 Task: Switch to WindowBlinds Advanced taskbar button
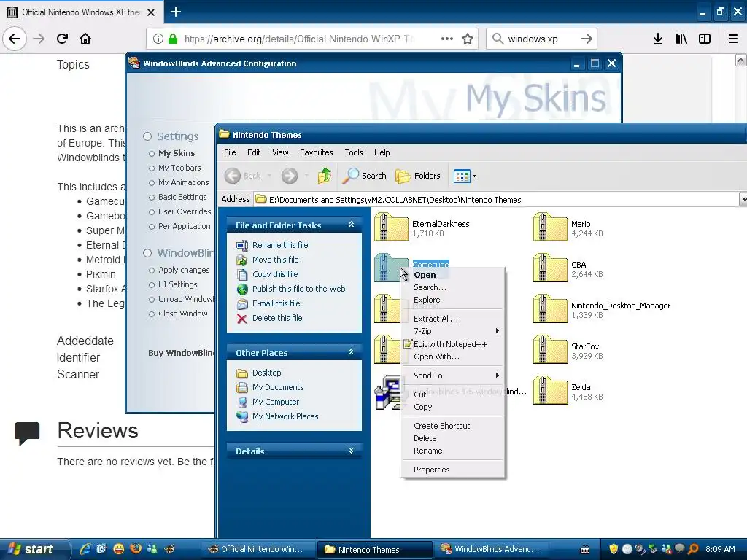(x=490, y=549)
